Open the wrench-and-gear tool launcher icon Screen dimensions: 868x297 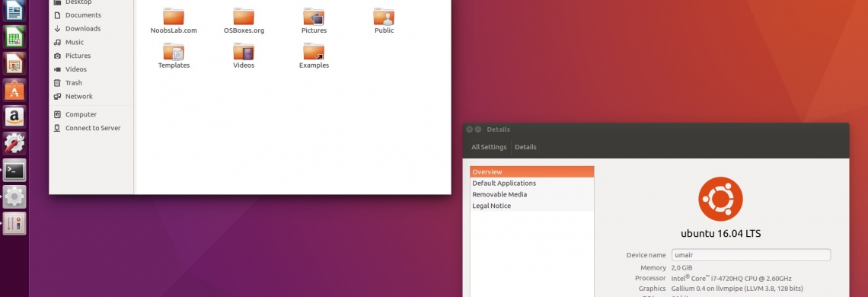point(14,143)
